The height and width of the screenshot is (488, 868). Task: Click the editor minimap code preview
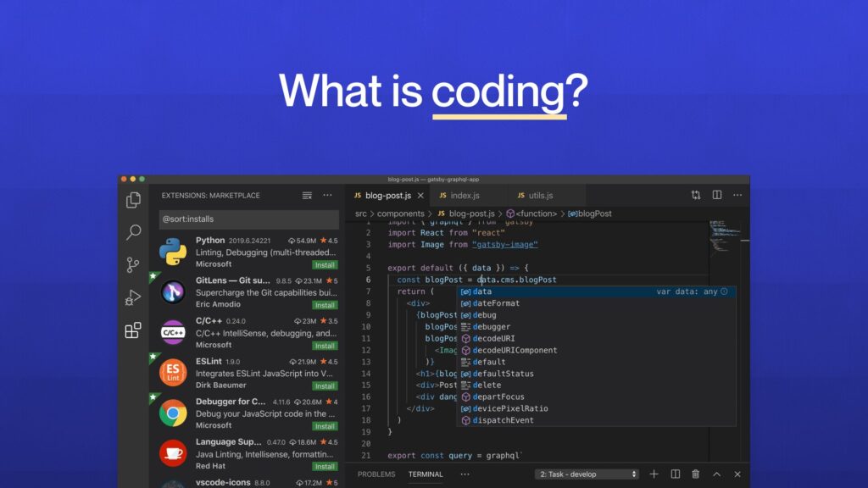[x=725, y=237]
